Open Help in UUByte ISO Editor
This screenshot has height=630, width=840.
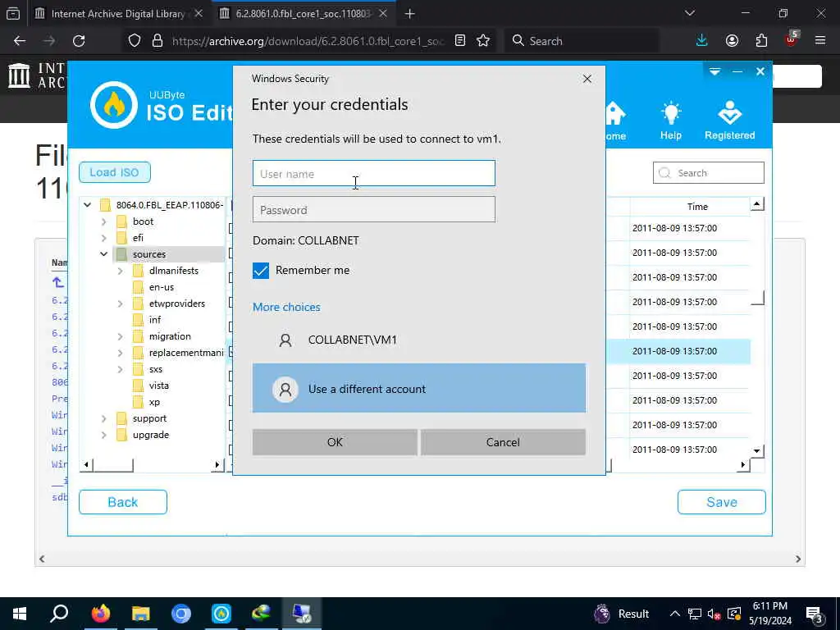[x=671, y=121]
